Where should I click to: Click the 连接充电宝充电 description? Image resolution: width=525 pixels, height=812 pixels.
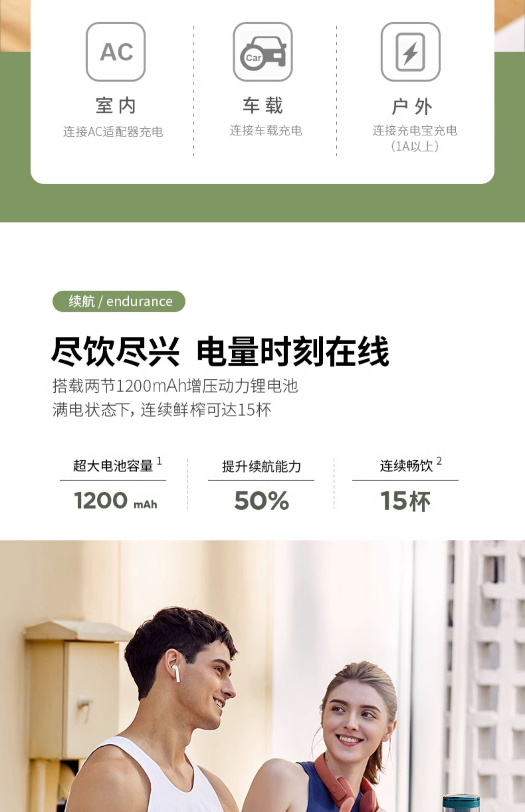coord(415,130)
